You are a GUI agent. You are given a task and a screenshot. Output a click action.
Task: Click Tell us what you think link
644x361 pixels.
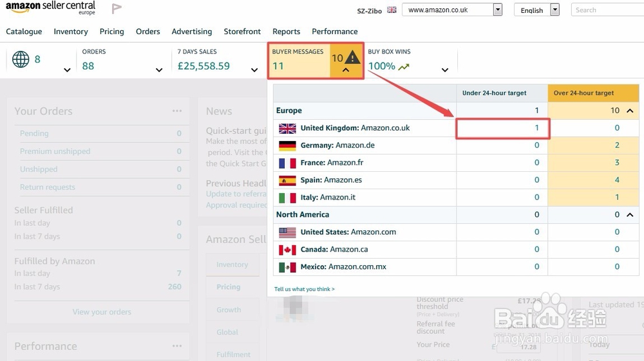pyautogui.click(x=305, y=289)
